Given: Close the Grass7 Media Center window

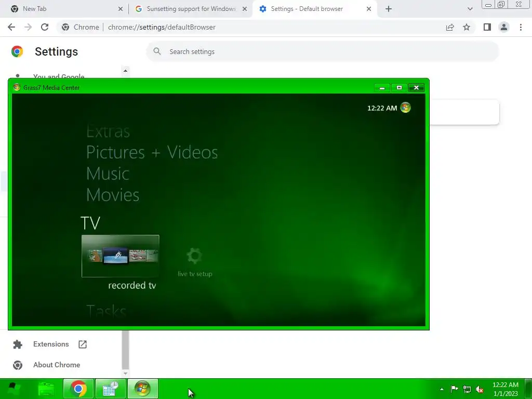Looking at the screenshot, I should point(416,87).
